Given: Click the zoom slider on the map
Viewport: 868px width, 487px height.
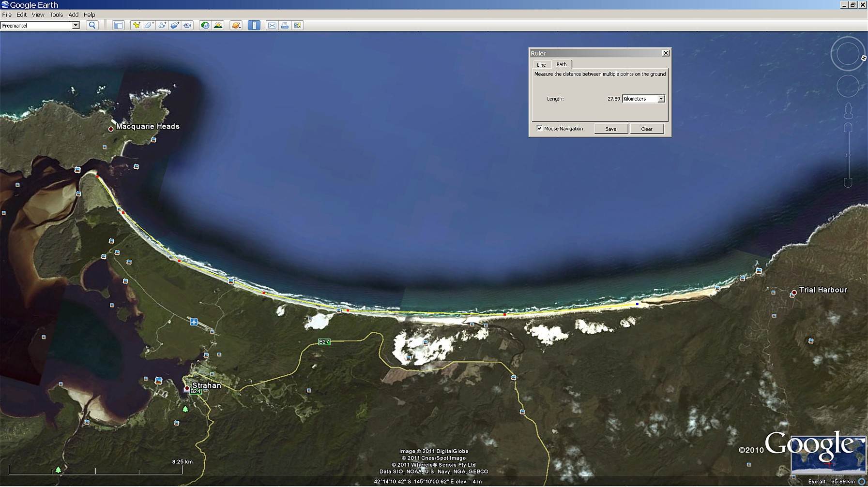Looking at the screenshot, I should click(x=848, y=155).
